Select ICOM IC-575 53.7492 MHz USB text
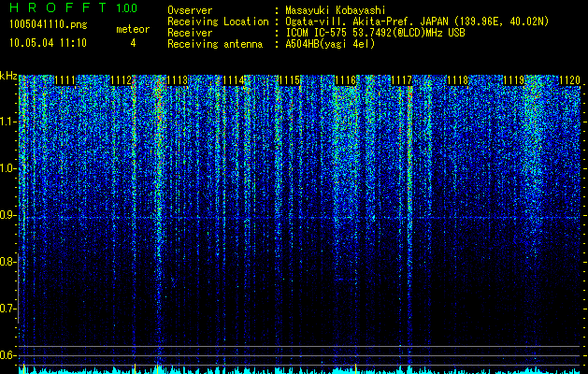The height and width of the screenshot is (374, 588). [x=375, y=33]
